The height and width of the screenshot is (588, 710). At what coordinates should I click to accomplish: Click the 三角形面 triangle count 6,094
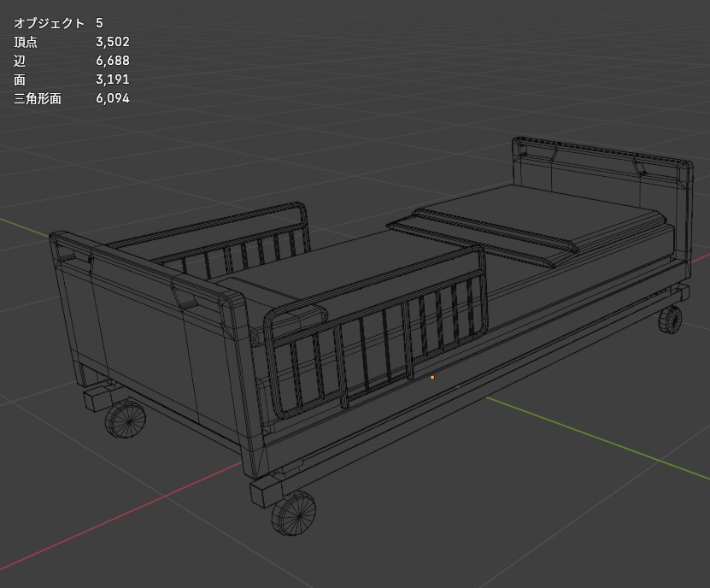tap(113, 98)
